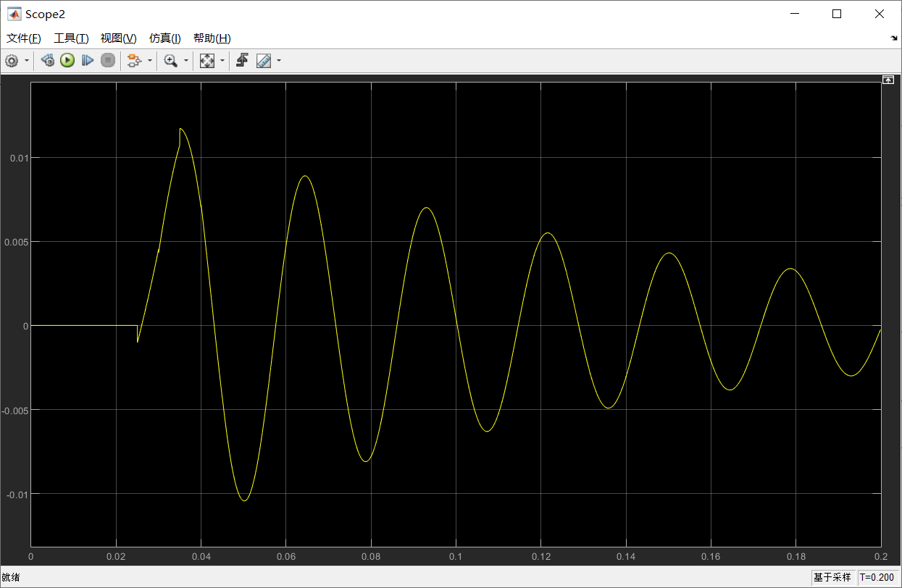Viewport: 902px width, 588px height.
Task: Open the 视图(V) menu
Action: pyautogui.click(x=118, y=38)
